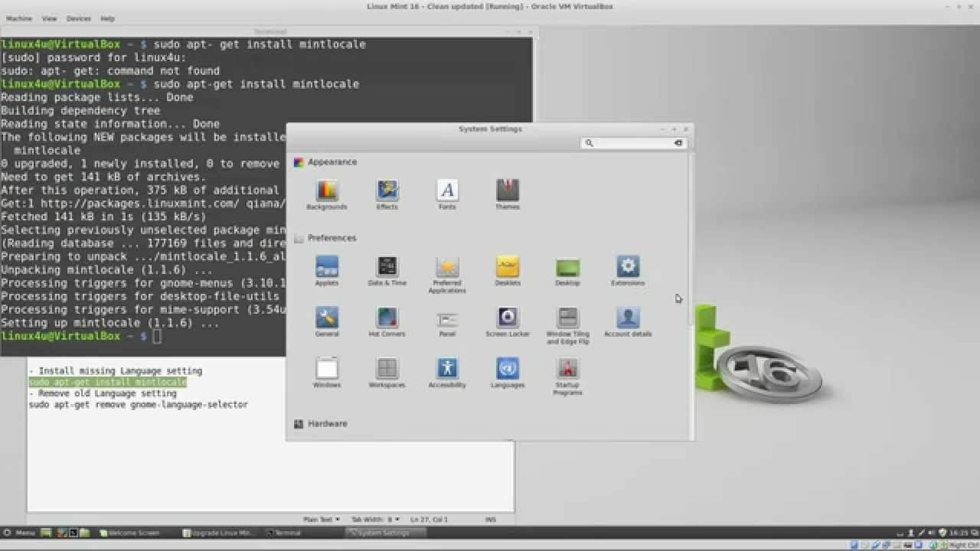Click the System Settings search field
This screenshot has height=551, width=980.
click(632, 143)
